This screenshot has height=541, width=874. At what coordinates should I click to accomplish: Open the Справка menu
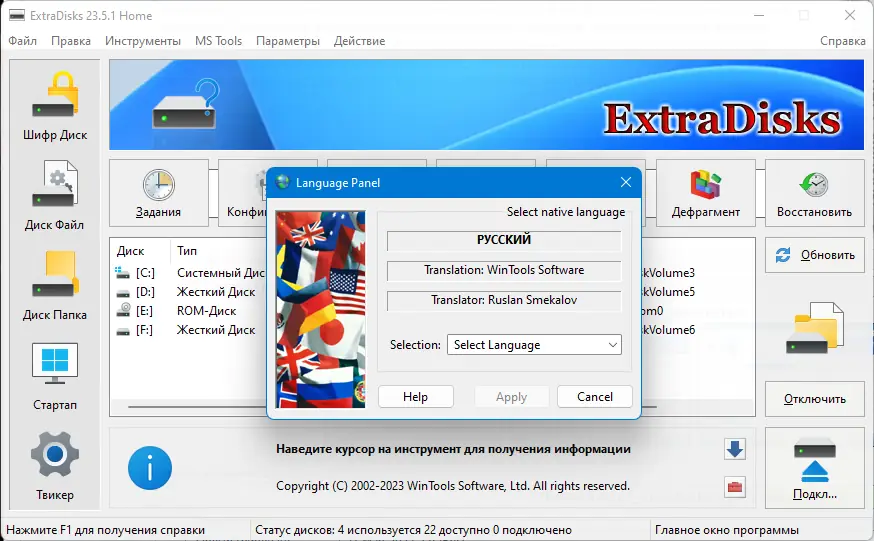(x=842, y=41)
